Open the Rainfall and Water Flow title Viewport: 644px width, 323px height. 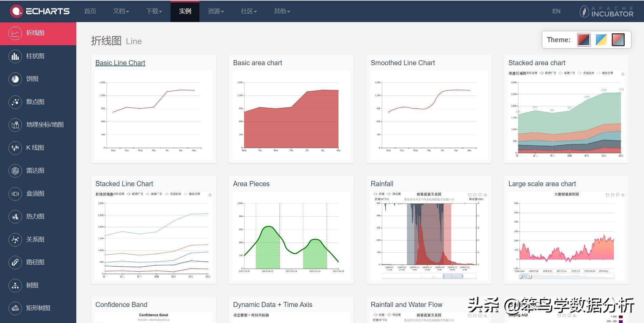click(406, 305)
